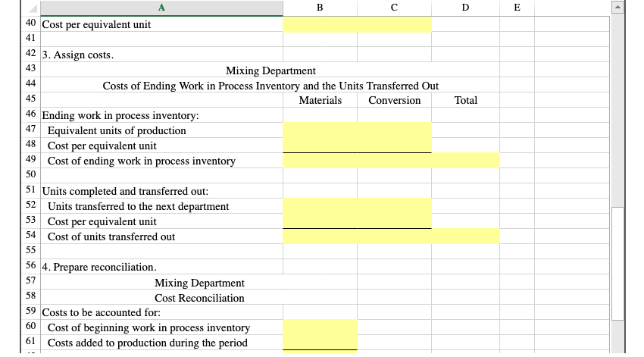The image size is (644, 357).
Task: Click the scroll up arrow button
Action: point(617,7)
